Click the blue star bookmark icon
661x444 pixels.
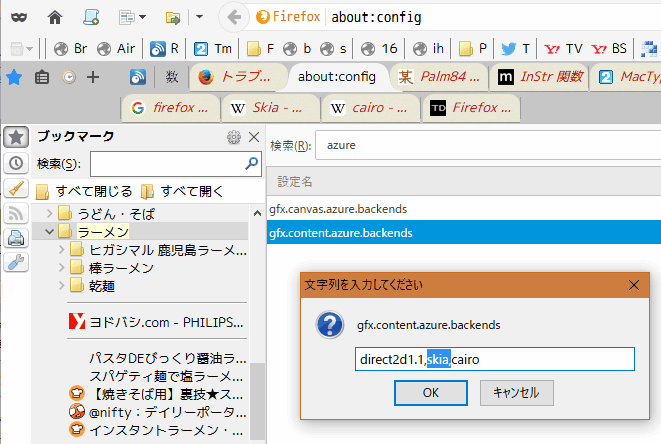(14, 77)
